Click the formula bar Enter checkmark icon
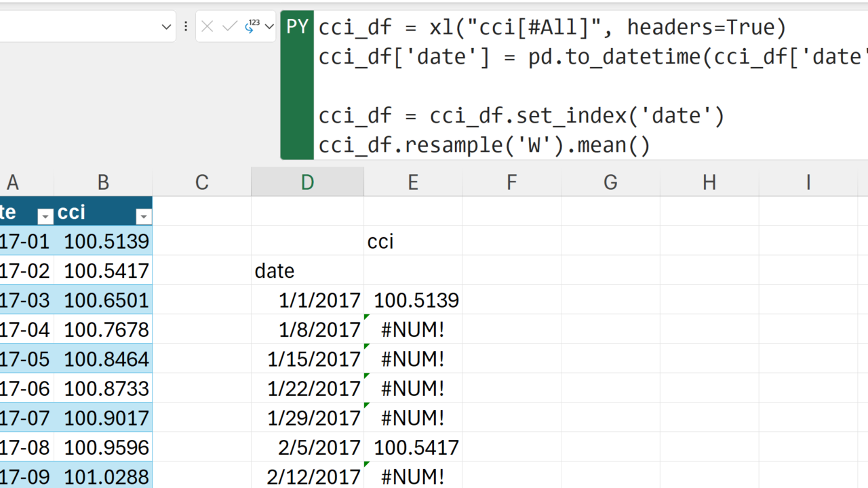868x488 pixels. click(230, 26)
